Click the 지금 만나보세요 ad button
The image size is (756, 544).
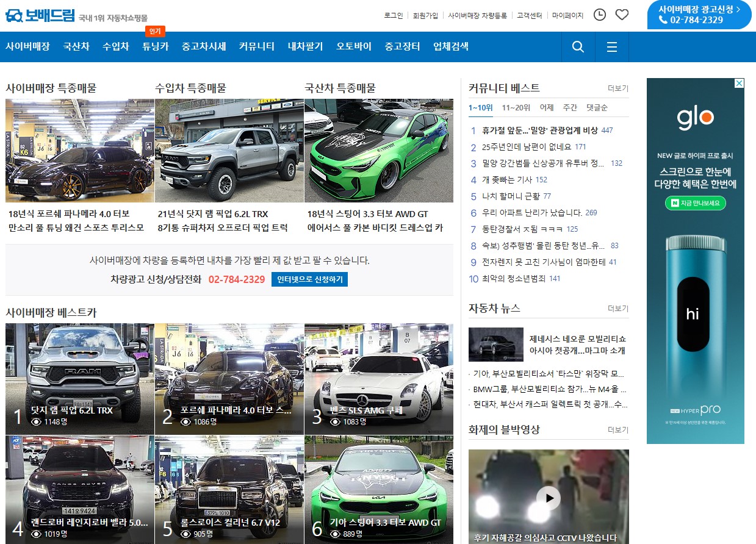point(695,202)
